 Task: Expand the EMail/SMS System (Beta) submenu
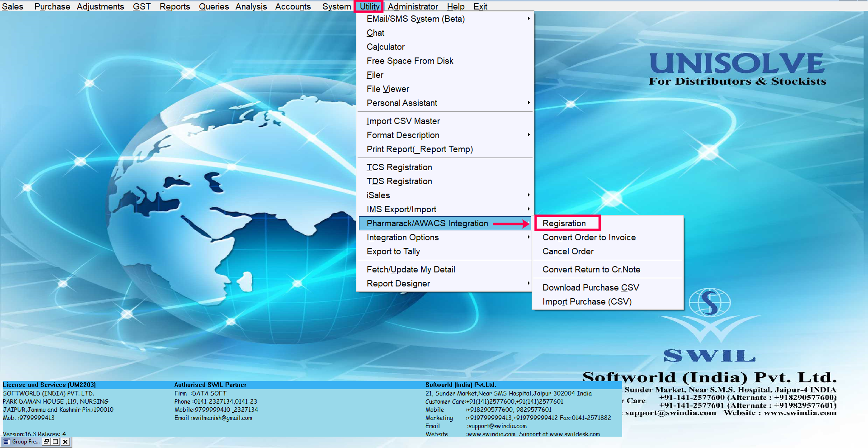coord(445,19)
